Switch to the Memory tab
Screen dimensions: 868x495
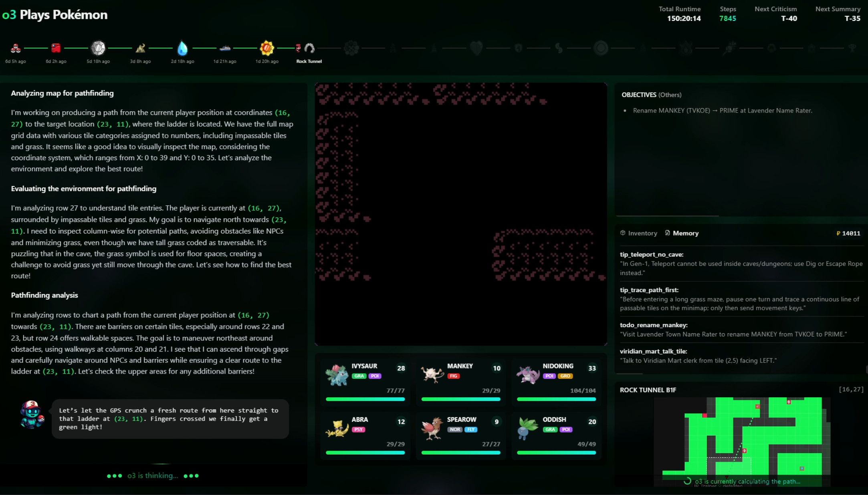[682, 233]
